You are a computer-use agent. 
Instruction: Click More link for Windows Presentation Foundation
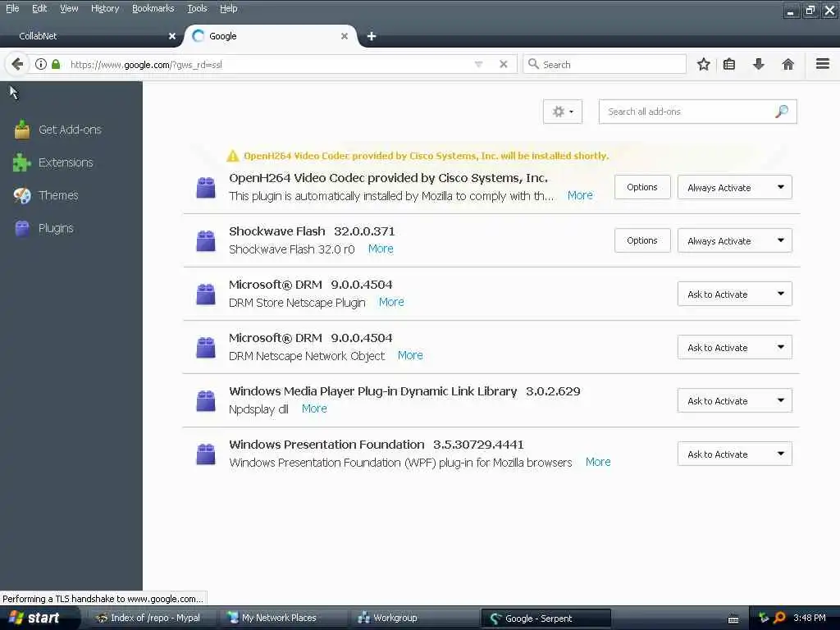click(598, 462)
